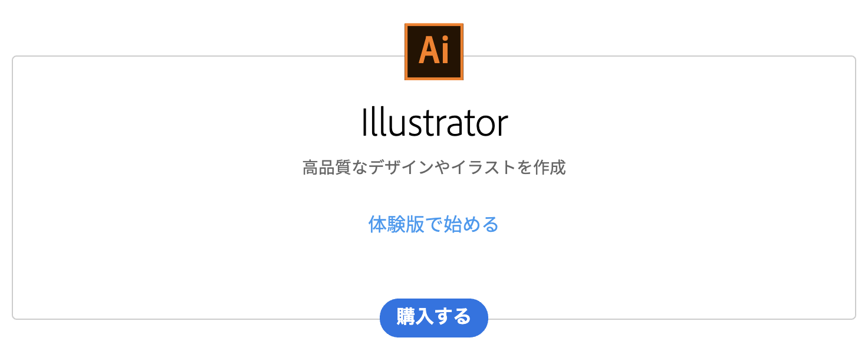Open the free trial link for Illustrator

[433, 225]
